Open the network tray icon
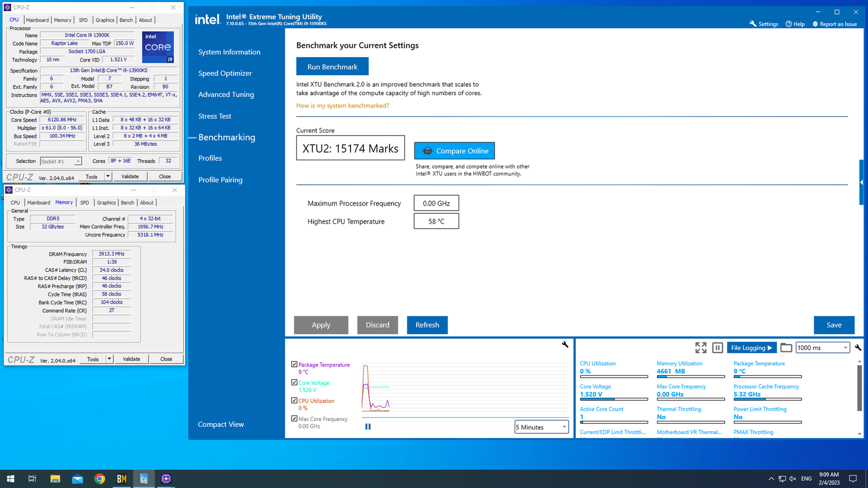The width and height of the screenshot is (868, 488). coord(782,479)
